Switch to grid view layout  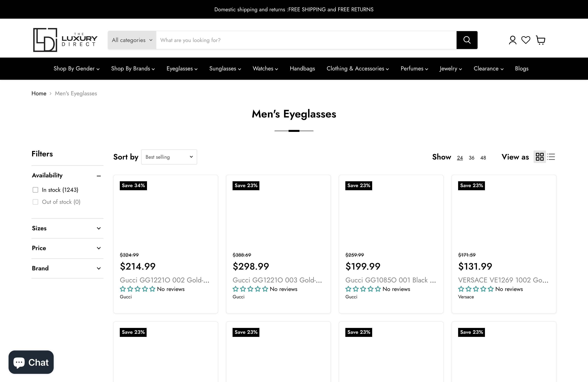pos(540,157)
